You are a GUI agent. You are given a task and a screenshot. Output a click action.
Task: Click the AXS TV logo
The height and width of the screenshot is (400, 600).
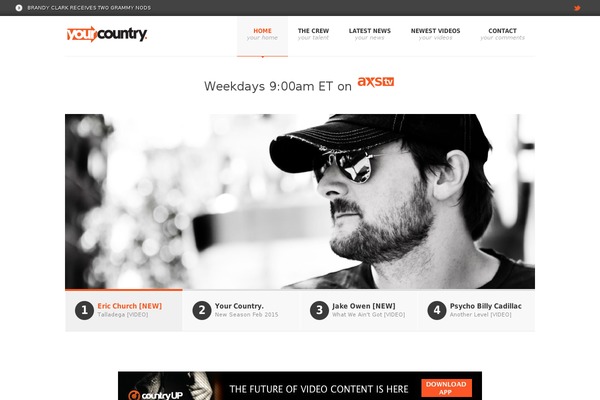coord(376,82)
